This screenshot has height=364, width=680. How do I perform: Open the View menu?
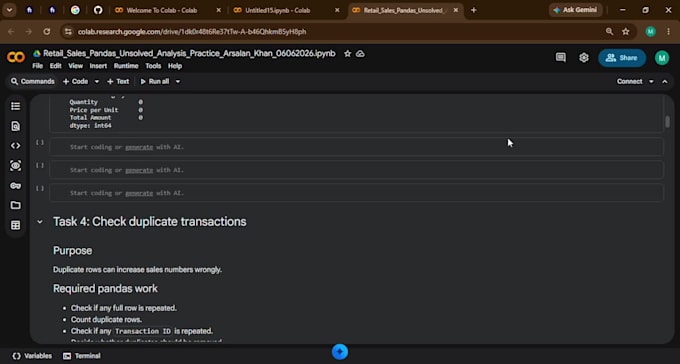click(x=75, y=66)
